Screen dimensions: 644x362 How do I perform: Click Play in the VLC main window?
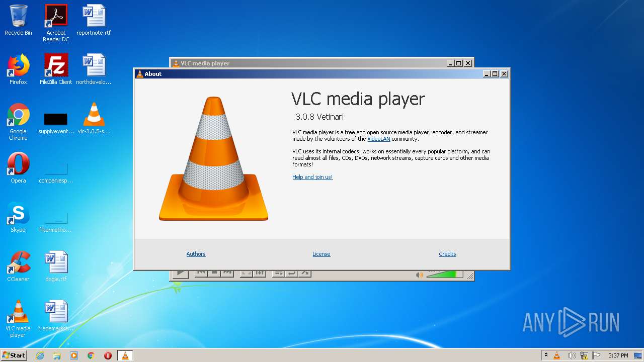[x=180, y=274]
